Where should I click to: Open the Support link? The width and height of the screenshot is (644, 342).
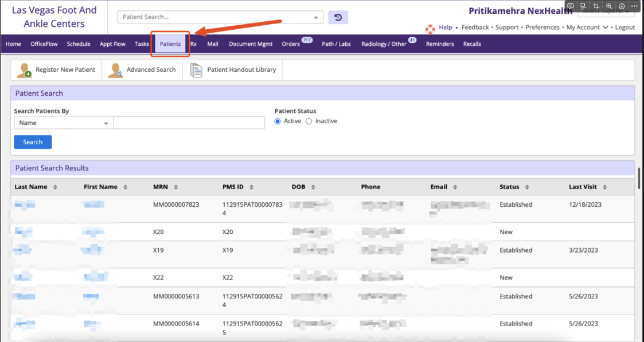(x=507, y=27)
